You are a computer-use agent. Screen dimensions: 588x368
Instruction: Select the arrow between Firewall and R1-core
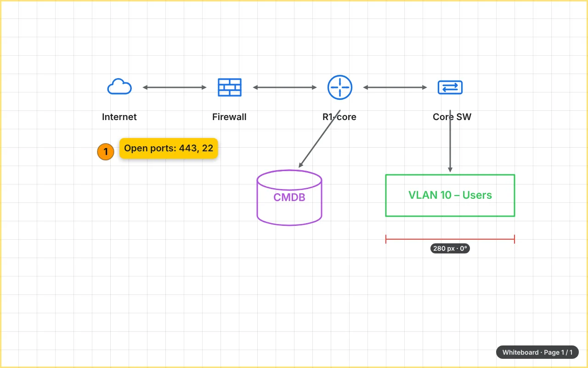click(x=285, y=87)
